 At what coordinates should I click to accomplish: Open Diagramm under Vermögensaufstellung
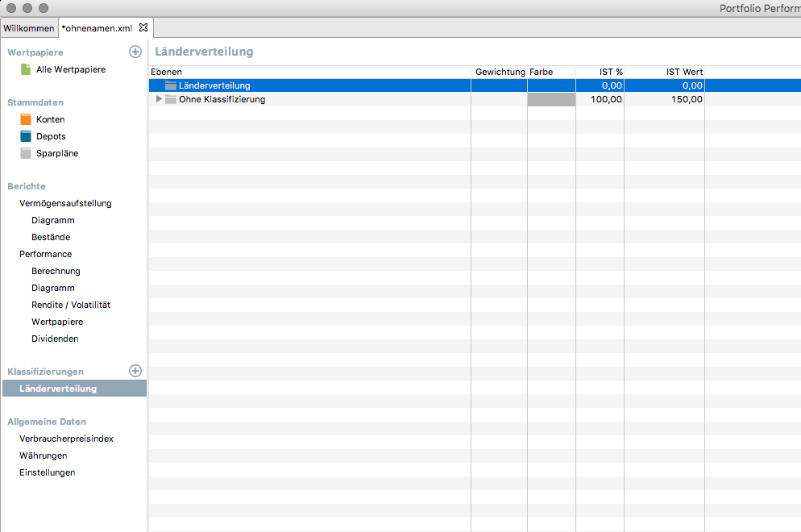click(53, 220)
